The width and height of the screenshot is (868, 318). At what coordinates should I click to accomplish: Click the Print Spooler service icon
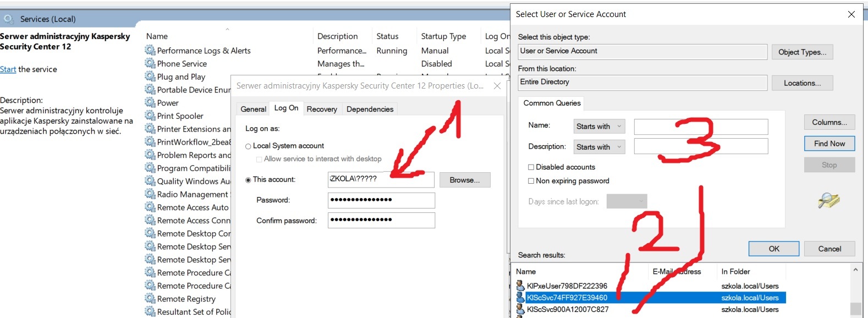click(150, 116)
